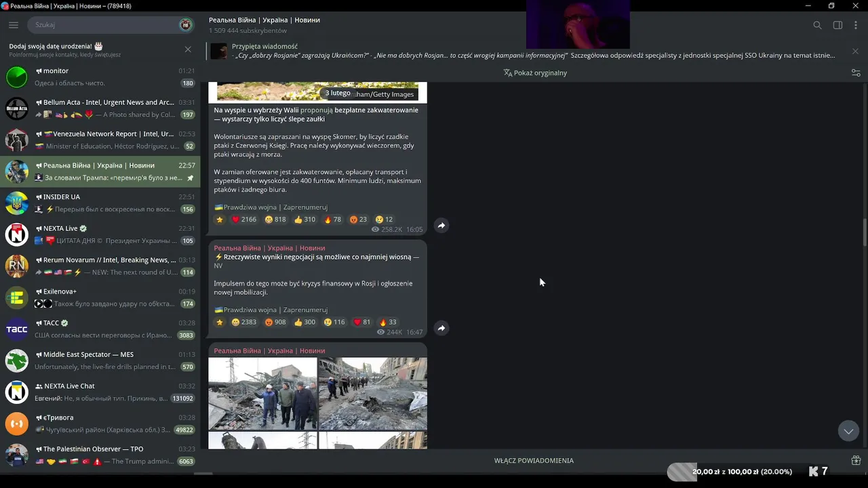The height and width of the screenshot is (488, 868).
Task: Toggle the thumbs-up reaction with 310
Action: [304, 220]
